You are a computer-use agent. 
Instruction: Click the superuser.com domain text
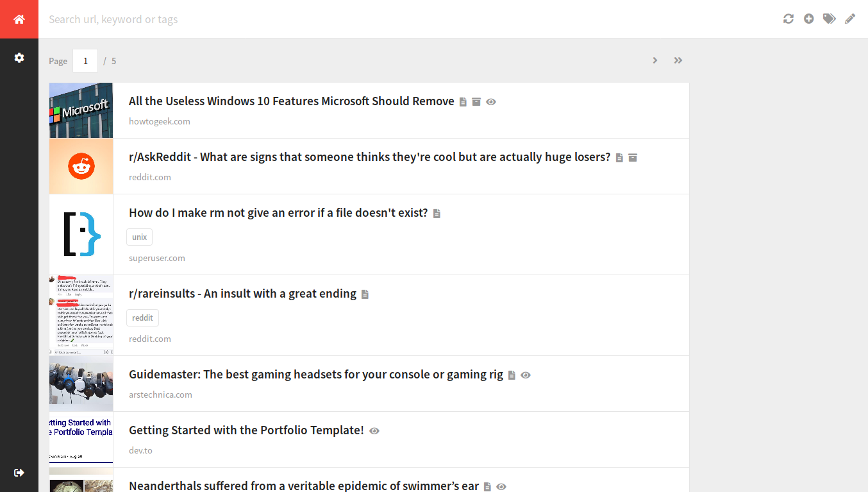[x=157, y=259]
